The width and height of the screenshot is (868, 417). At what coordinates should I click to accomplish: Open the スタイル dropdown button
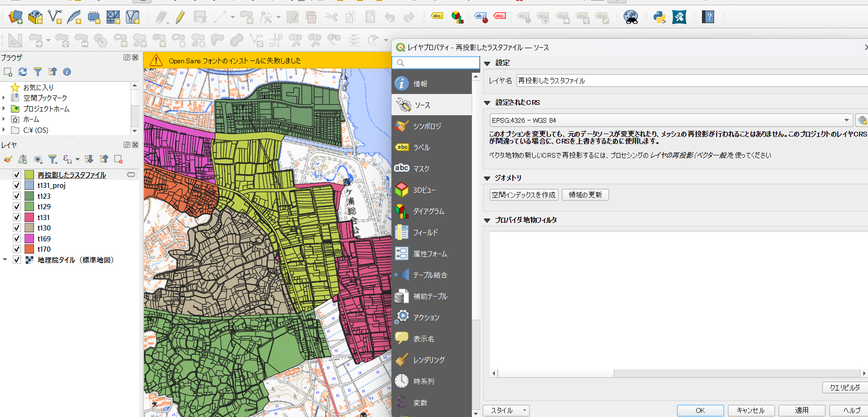click(x=506, y=410)
